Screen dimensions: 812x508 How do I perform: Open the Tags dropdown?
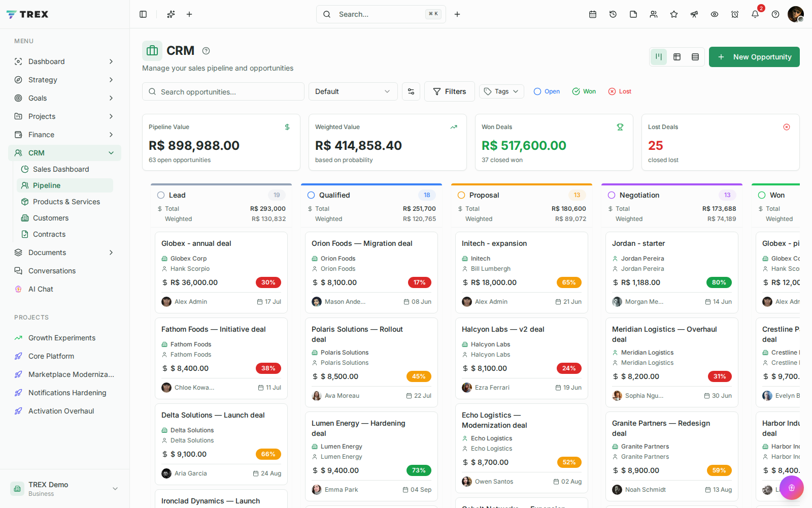(x=501, y=91)
